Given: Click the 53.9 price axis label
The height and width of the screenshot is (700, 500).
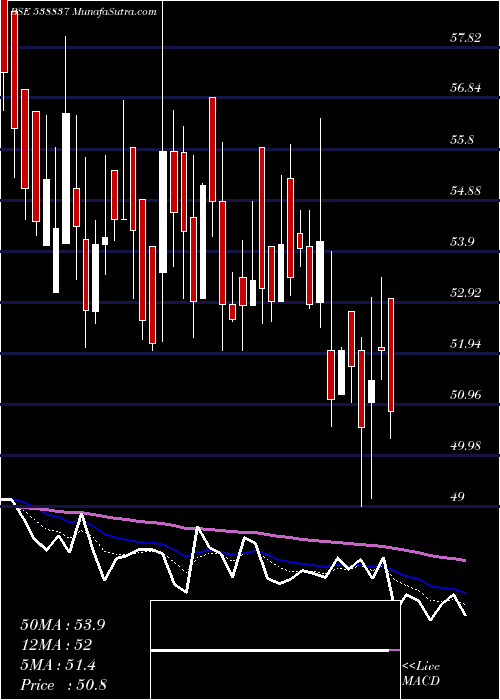Looking at the screenshot, I should click(462, 242).
